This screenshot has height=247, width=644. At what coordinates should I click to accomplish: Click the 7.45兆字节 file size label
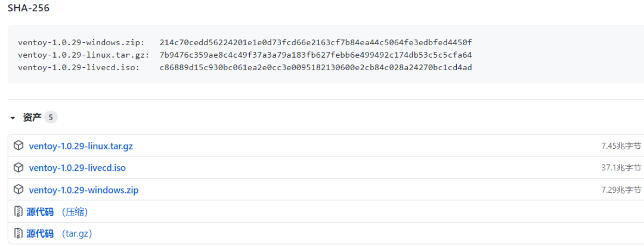(621, 145)
